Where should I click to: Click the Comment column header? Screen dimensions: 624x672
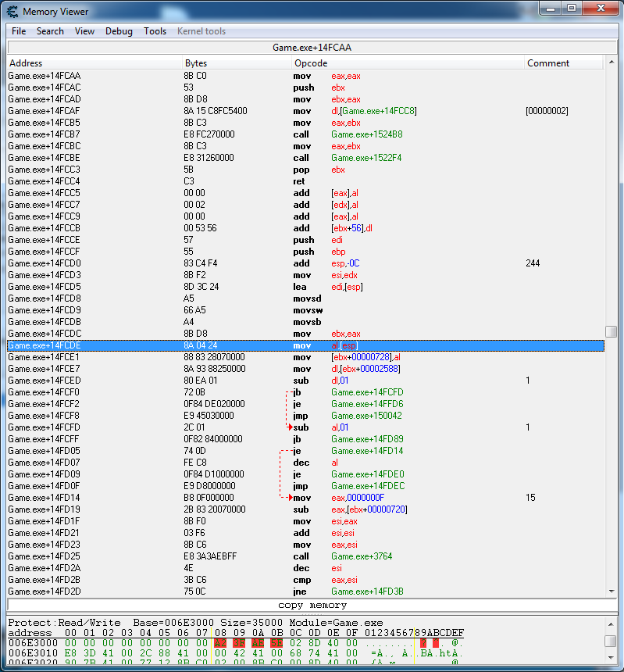click(562, 63)
